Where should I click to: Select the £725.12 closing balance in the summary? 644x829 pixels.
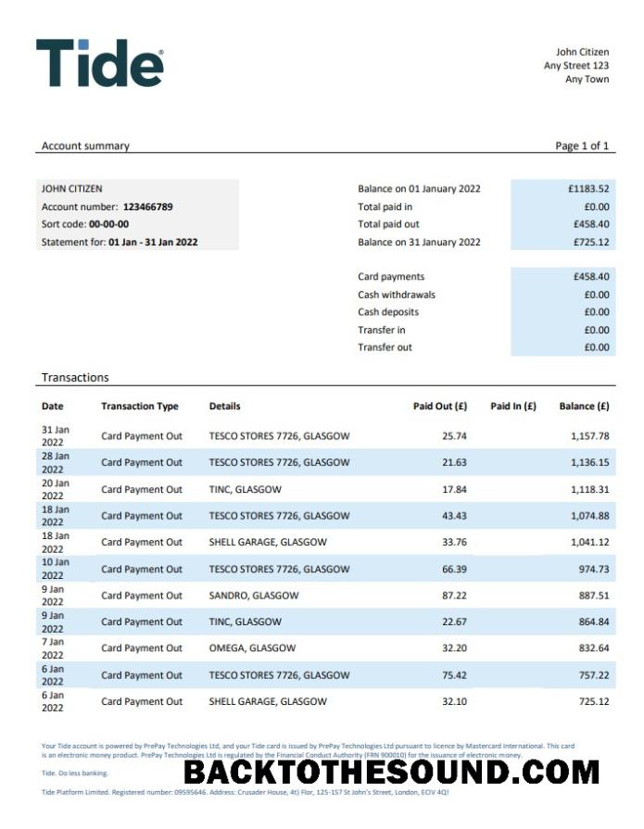click(x=591, y=242)
